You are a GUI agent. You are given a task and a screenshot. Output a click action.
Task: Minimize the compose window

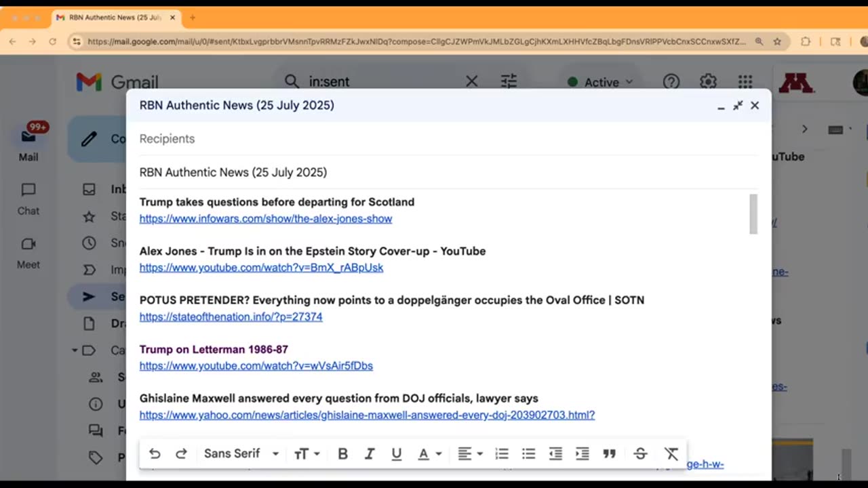click(x=721, y=106)
